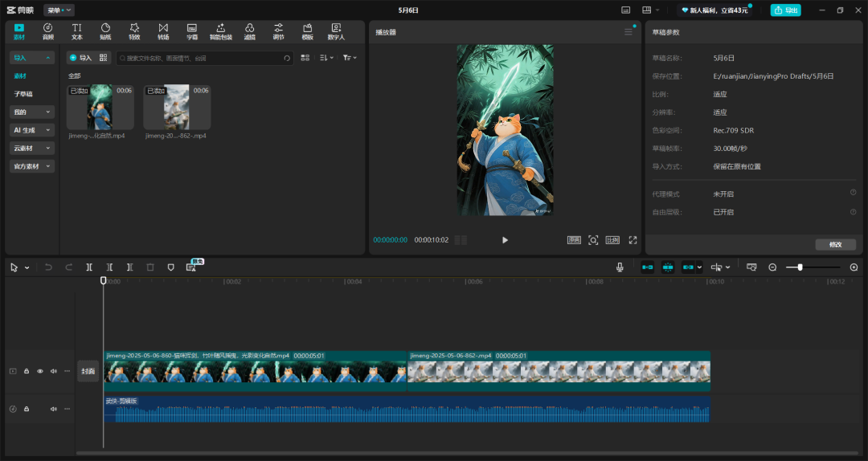The image size is (868, 461).
Task: Click the split clip tool in timeline toolbar
Action: coord(89,267)
